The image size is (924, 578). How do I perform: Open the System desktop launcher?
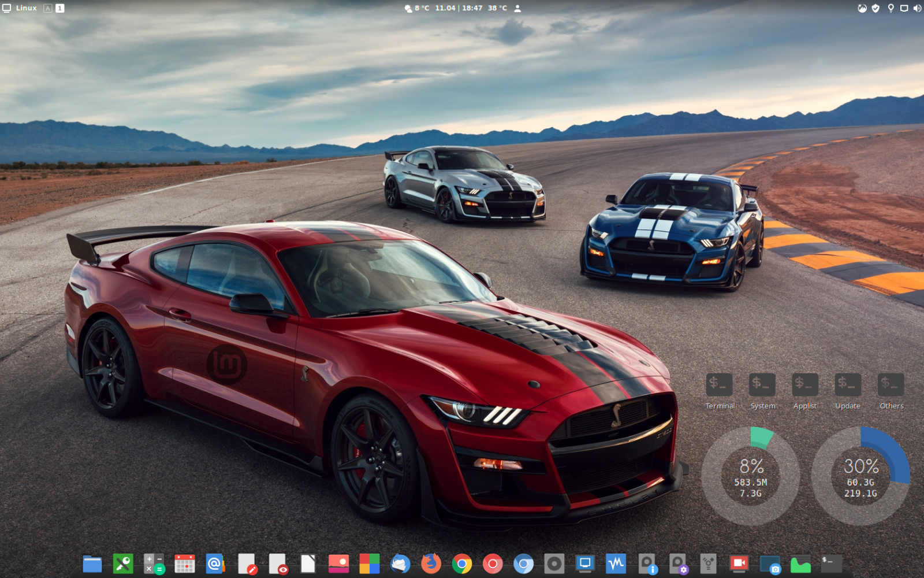pos(762,385)
